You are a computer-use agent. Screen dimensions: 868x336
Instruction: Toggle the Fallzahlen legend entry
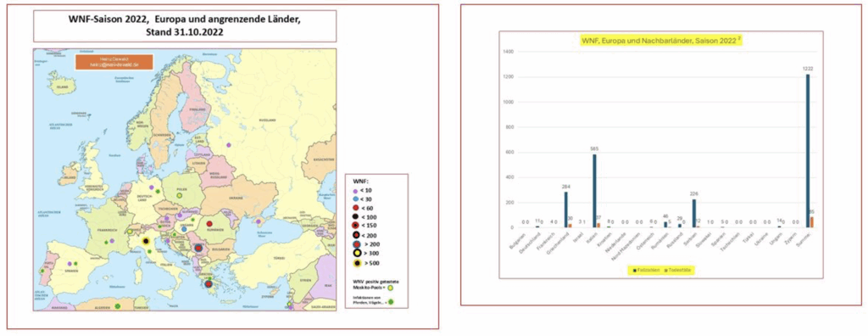tap(647, 270)
